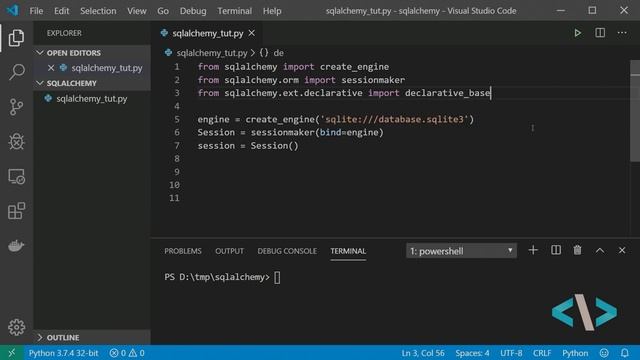Click 'bind=engine' on line 6
The width and height of the screenshot is (640, 360).
[x=349, y=132]
